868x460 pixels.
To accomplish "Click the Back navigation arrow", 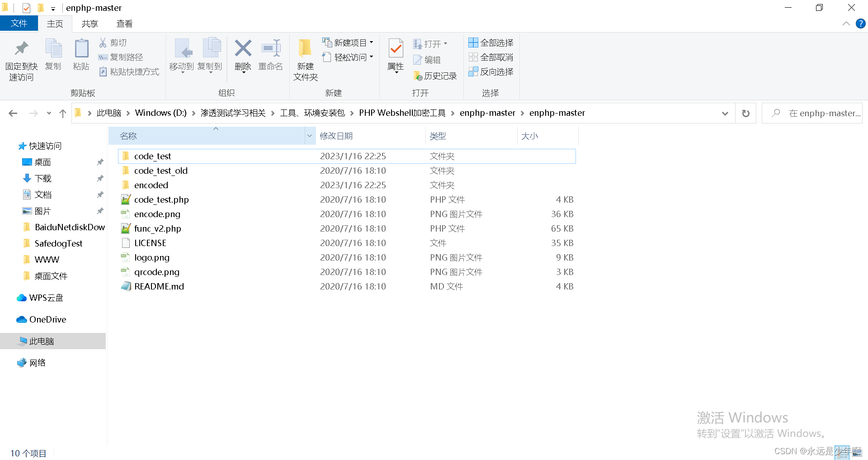I will pyautogui.click(x=13, y=113).
